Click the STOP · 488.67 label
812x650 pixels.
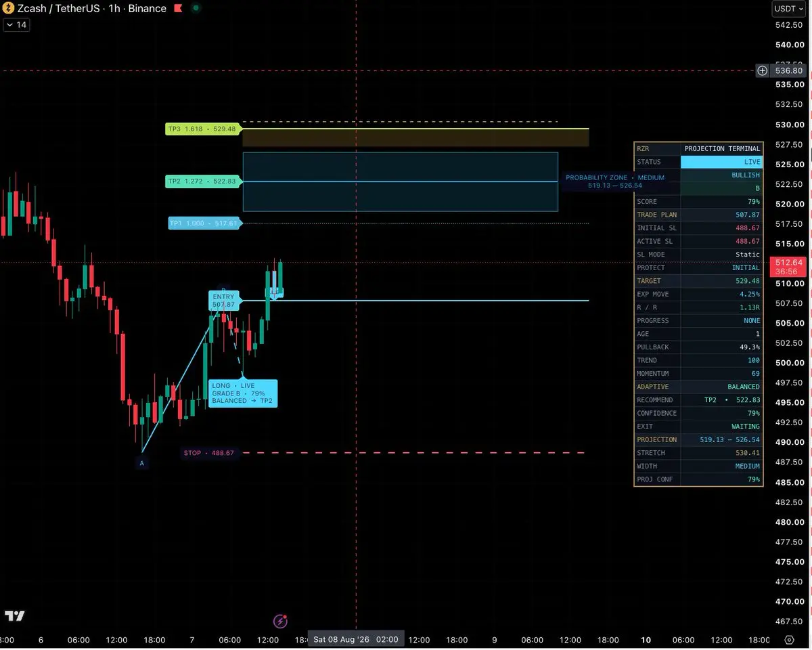(x=209, y=453)
